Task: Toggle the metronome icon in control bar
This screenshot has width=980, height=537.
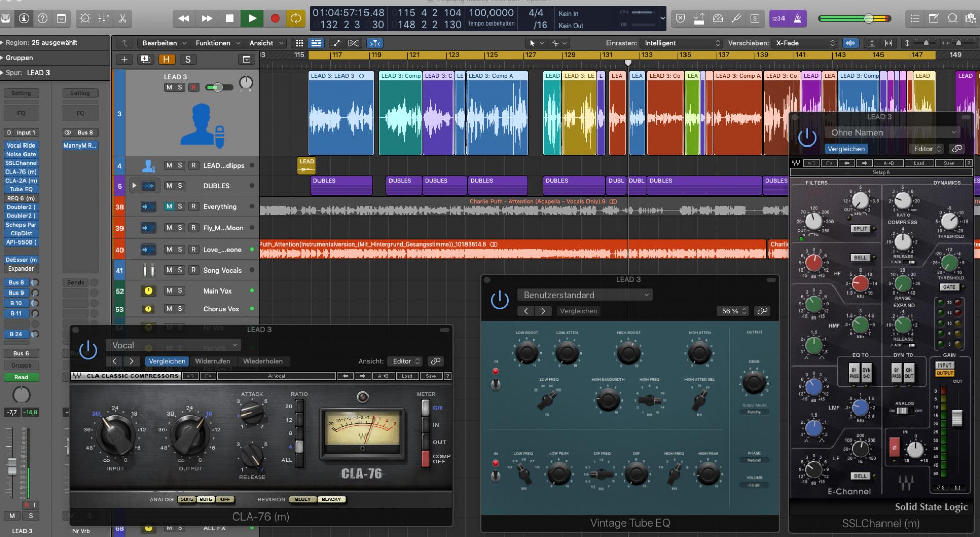Action: [x=798, y=18]
